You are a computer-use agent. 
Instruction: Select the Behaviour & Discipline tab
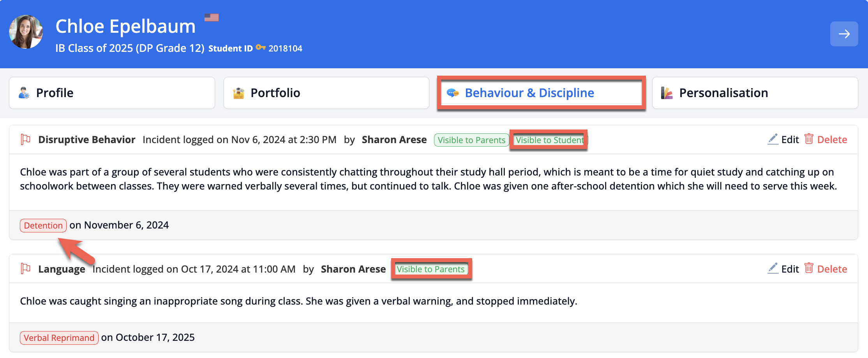pos(541,93)
